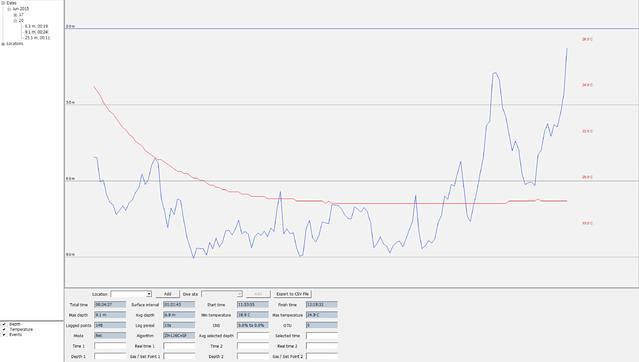The image size is (639, 362).
Task: Collapse the day 20 tree node
Action: (15, 20)
